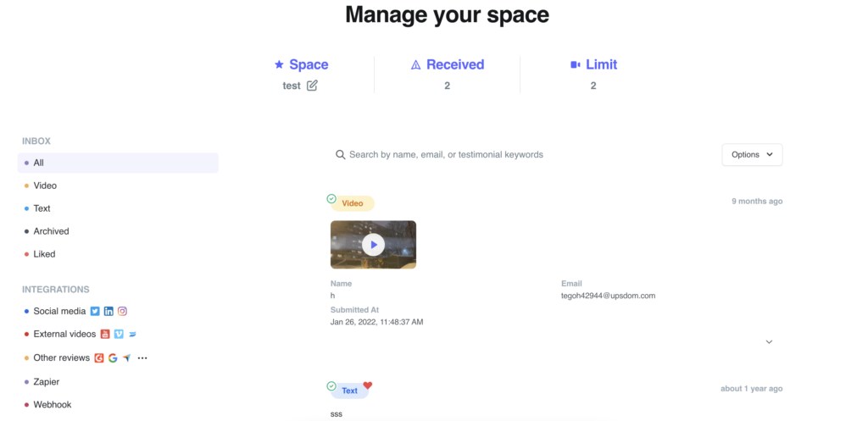
Task: Play the video testimonial
Action: 374,245
